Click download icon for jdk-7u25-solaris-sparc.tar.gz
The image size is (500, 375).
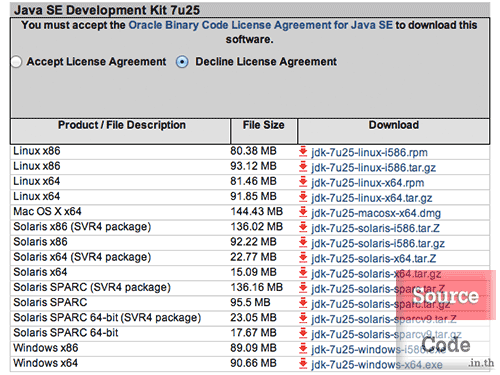pos(303,303)
